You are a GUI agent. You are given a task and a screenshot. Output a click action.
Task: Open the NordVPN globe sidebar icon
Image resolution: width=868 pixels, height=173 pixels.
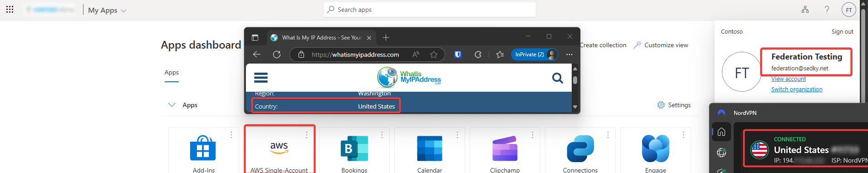click(x=721, y=153)
